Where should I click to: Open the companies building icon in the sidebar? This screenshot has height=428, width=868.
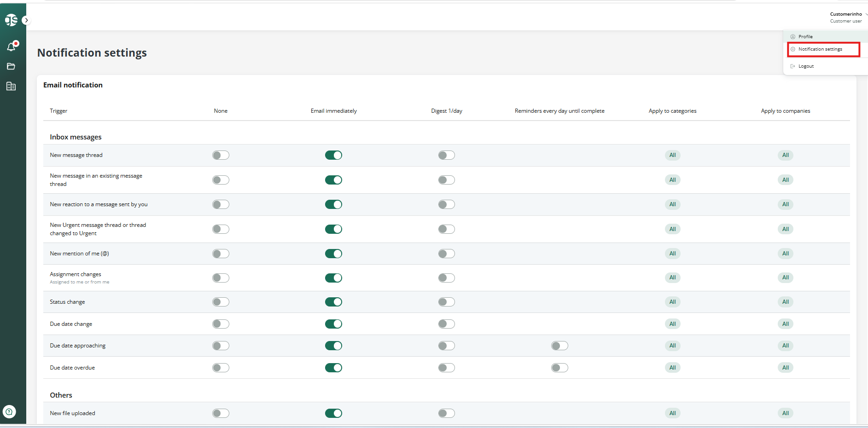pos(11,86)
